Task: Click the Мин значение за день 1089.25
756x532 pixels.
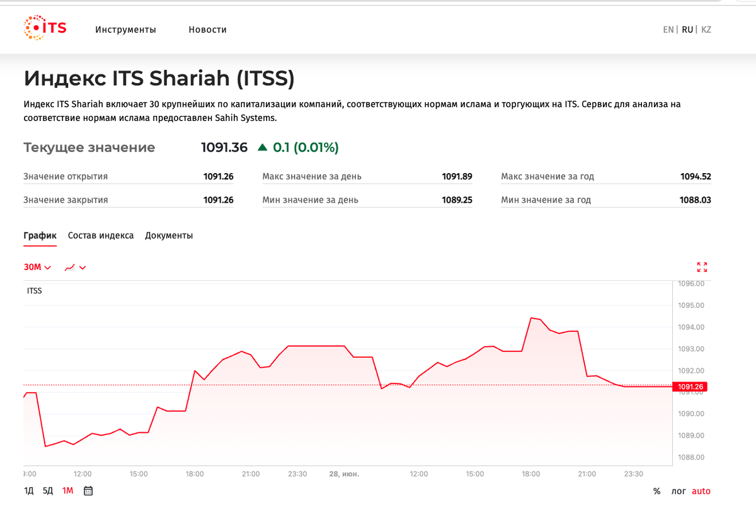Action: 457,200
